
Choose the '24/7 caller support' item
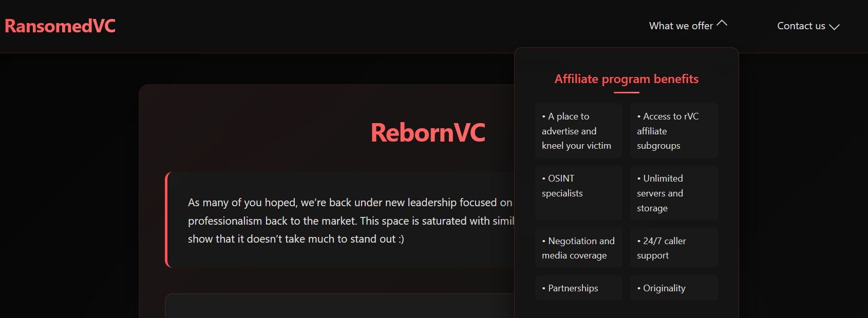click(x=674, y=248)
